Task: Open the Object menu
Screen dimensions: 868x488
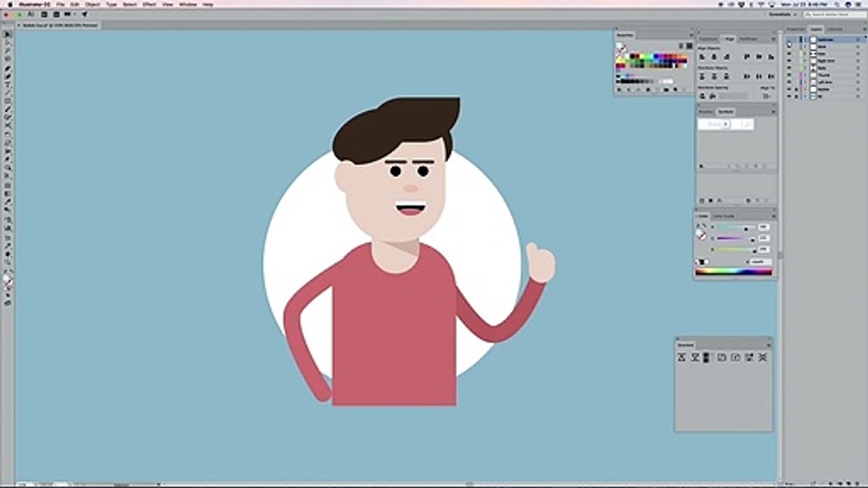Action: [x=92, y=4]
